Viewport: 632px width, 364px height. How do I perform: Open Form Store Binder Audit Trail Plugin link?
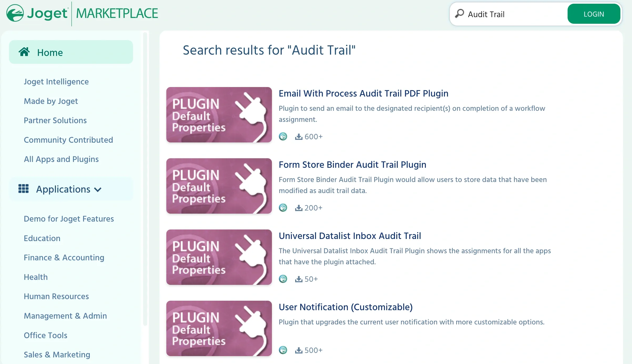tap(352, 165)
